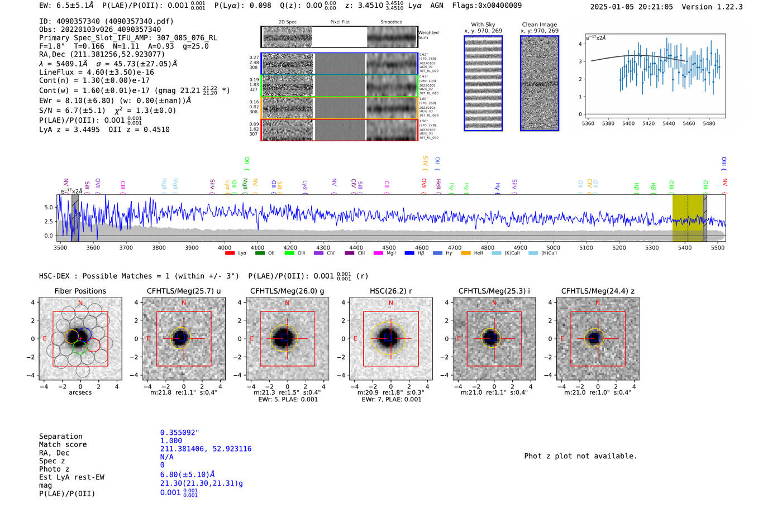Click the Separation value 0.355092"
This screenshot has width=782, height=532.
click(x=180, y=433)
